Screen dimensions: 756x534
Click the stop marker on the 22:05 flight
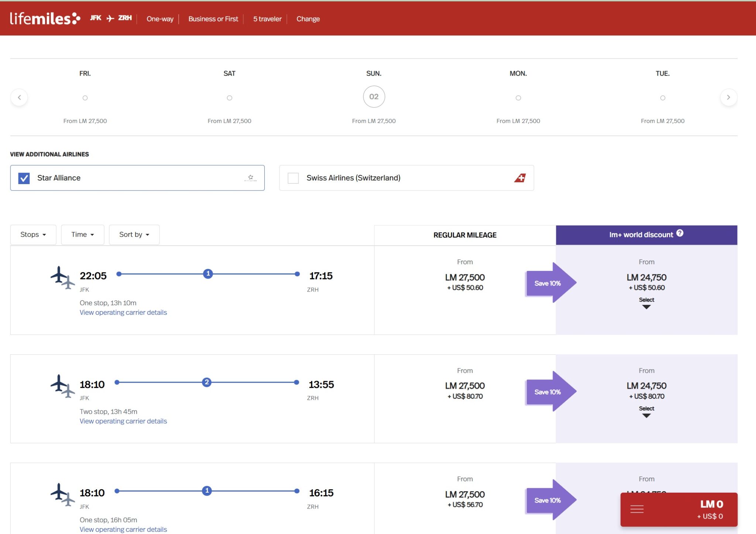tap(208, 274)
